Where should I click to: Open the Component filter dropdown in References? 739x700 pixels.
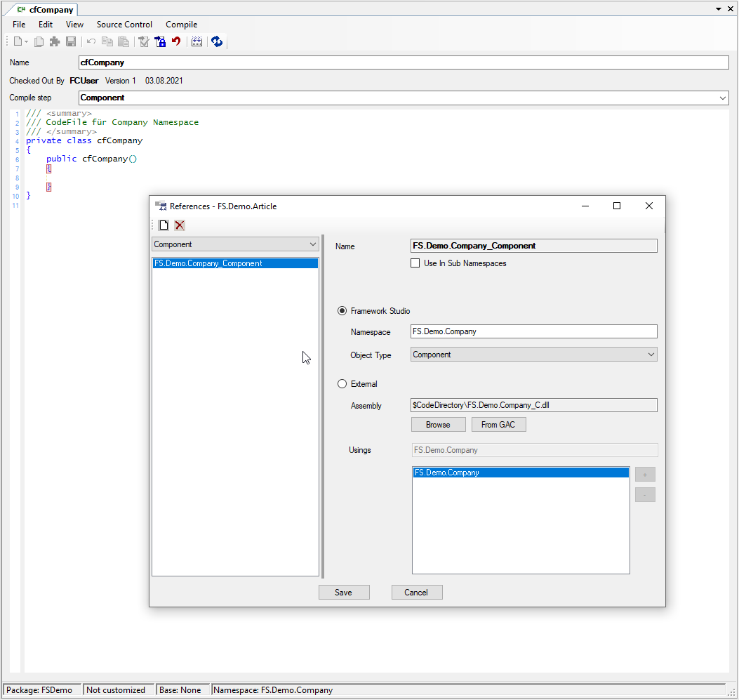312,244
